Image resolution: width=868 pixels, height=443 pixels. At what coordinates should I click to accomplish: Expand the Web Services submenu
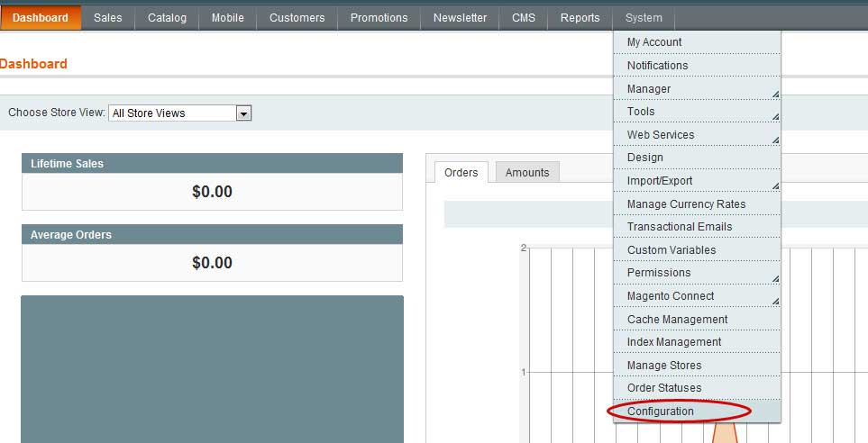[x=697, y=134]
